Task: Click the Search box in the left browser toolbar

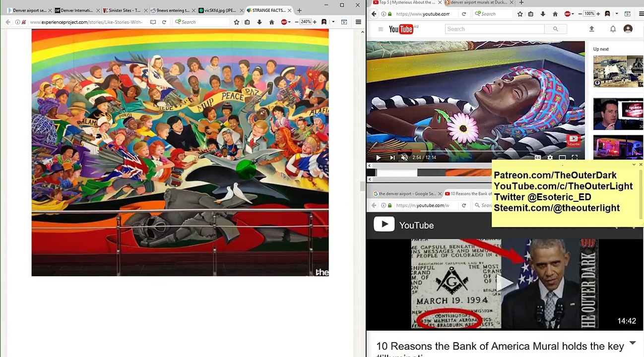Action: tap(201, 22)
